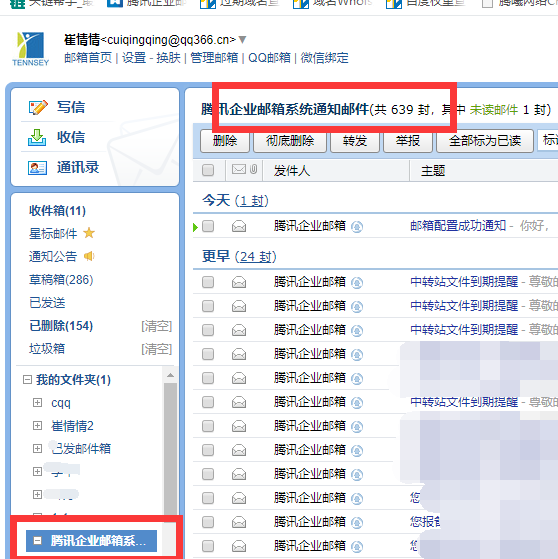Image resolution: width=558 pixels, height=559 pixels.
Task: Open the account dropdown arrow next to cuiqingqing@qq366.cn
Action: pyautogui.click(x=242, y=40)
